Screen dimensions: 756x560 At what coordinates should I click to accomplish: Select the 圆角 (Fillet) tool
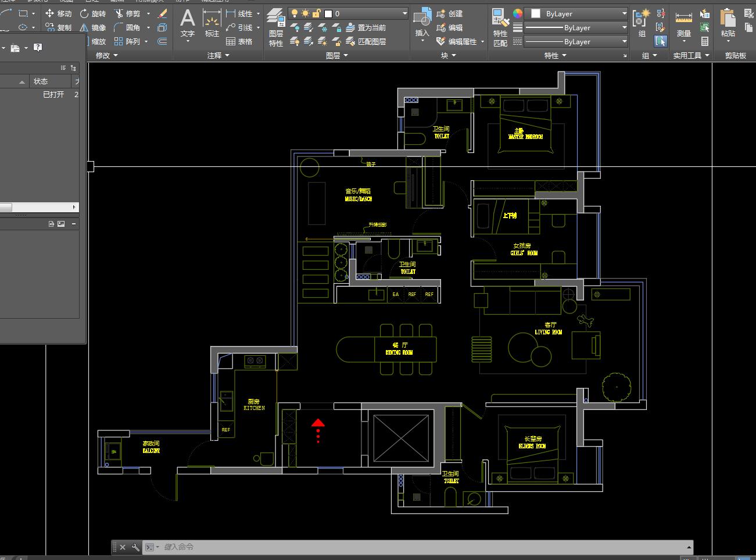click(127, 27)
